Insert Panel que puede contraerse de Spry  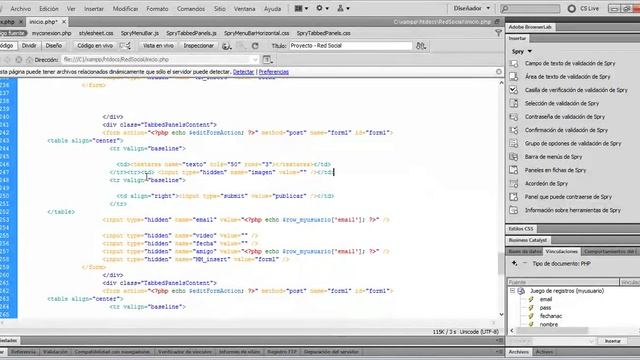(569, 197)
